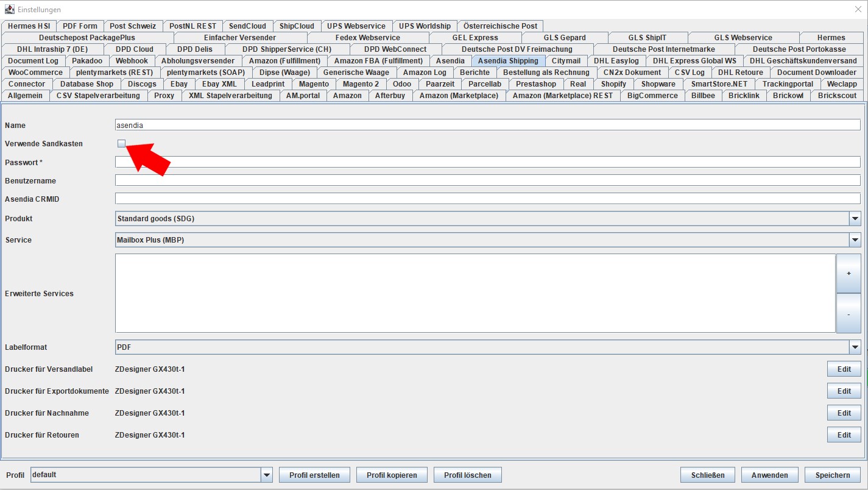Open the DHL Intraship 7 (DE) tab
Image resolution: width=868 pixels, height=490 pixels.
[x=52, y=49]
